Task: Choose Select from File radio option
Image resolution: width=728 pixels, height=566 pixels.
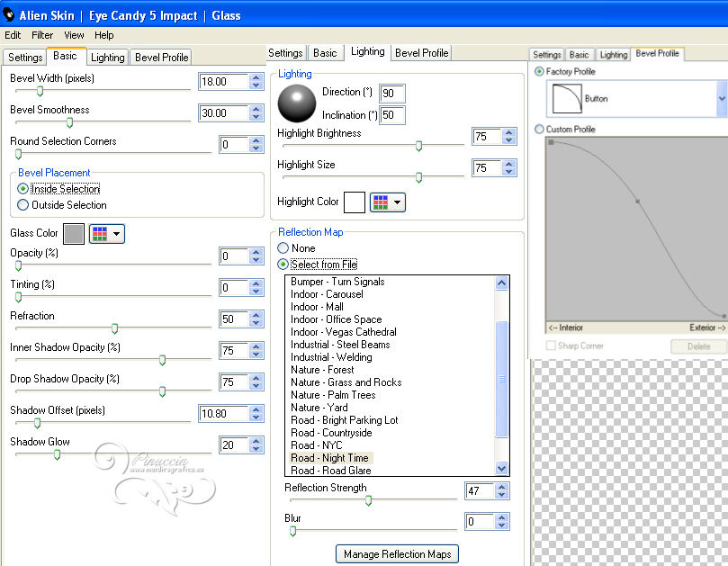Action: [x=283, y=265]
